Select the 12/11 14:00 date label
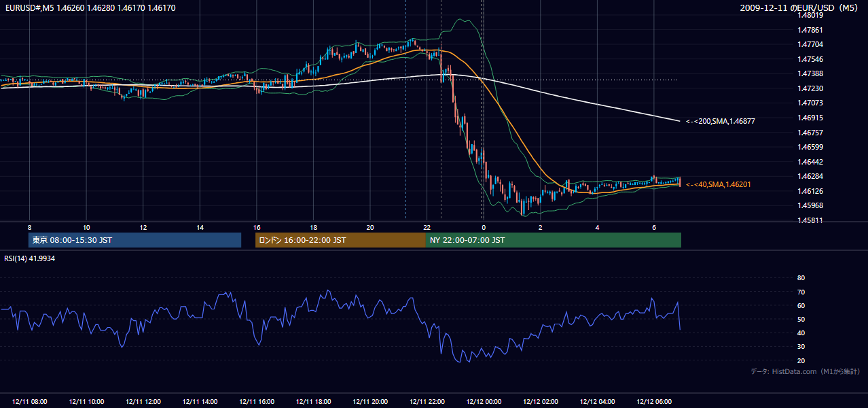The width and height of the screenshot is (868, 408). [200, 402]
